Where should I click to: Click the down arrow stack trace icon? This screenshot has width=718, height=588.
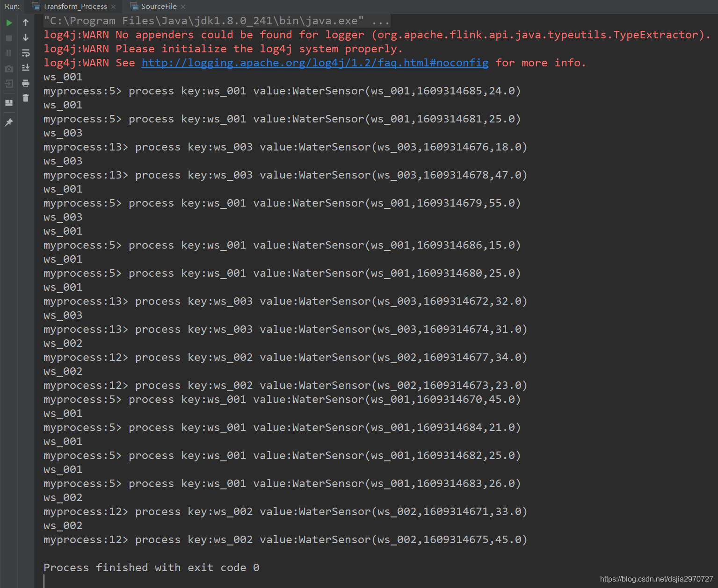point(26,38)
